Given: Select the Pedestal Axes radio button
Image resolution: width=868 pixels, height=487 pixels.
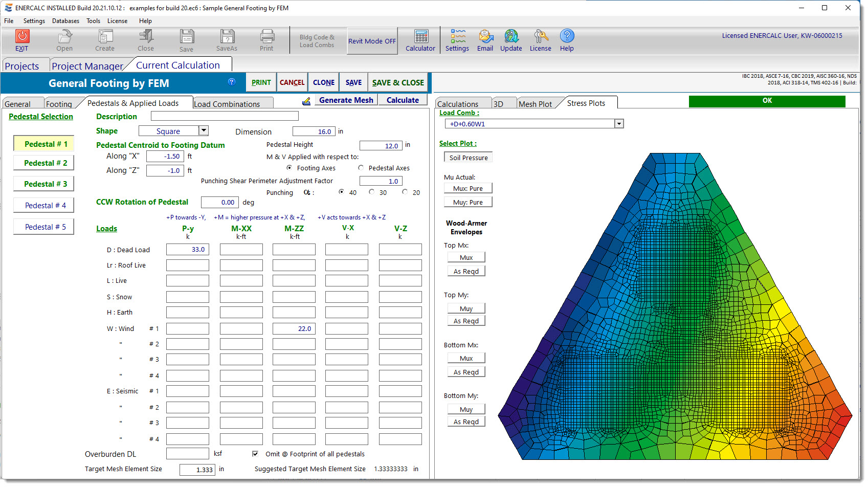Looking at the screenshot, I should tap(361, 168).
